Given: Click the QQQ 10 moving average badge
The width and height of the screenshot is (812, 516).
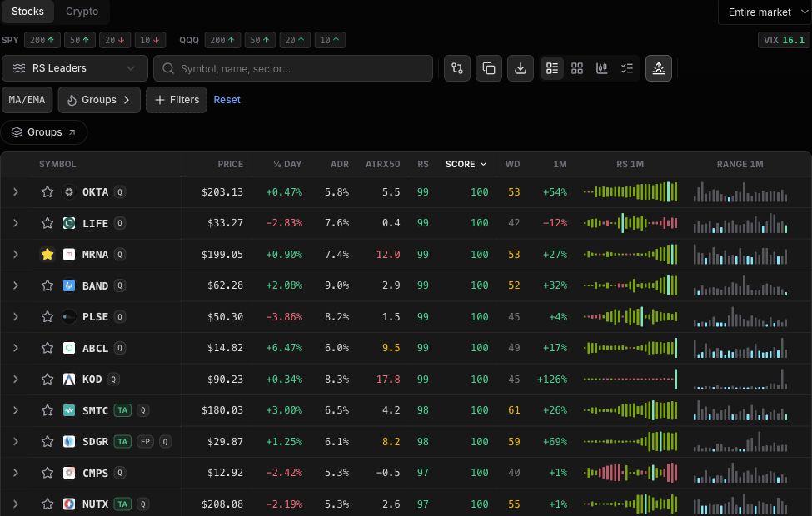Looking at the screenshot, I should (330, 40).
